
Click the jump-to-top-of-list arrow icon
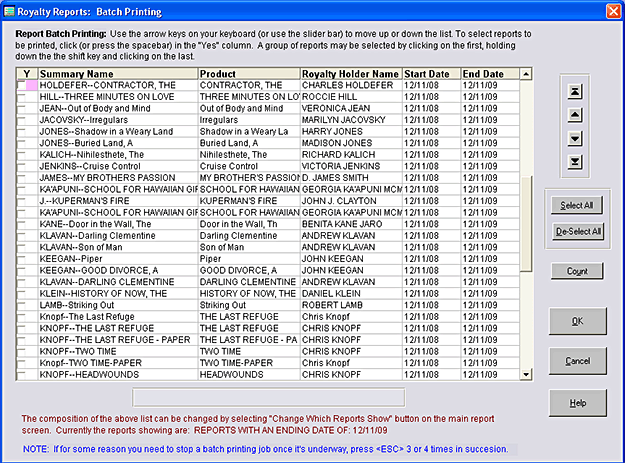(577, 89)
